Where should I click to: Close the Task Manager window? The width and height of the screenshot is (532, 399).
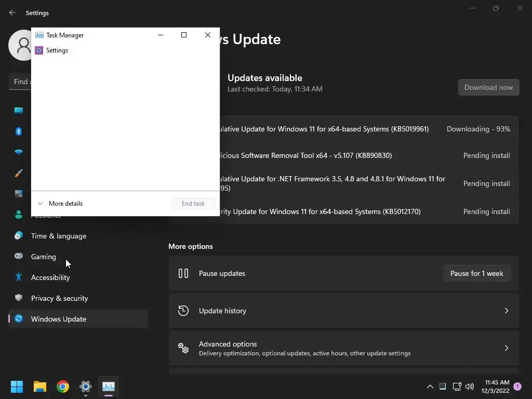point(208,35)
